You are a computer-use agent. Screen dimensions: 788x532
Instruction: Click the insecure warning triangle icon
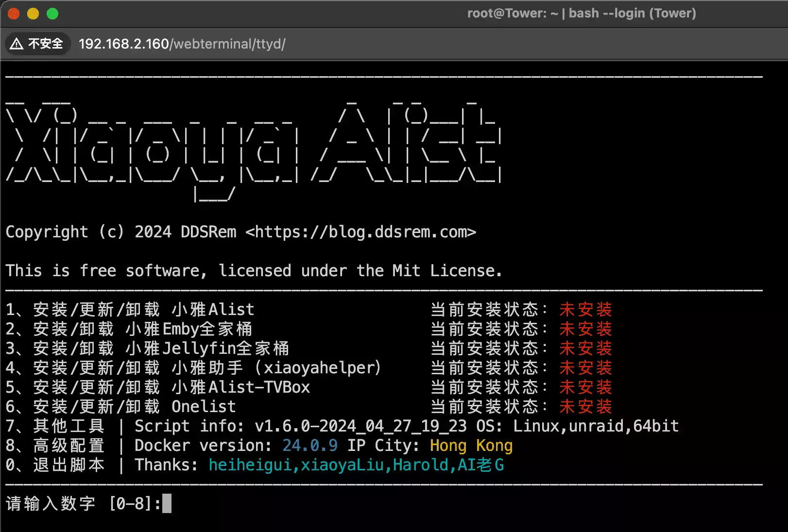pyautogui.click(x=17, y=44)
